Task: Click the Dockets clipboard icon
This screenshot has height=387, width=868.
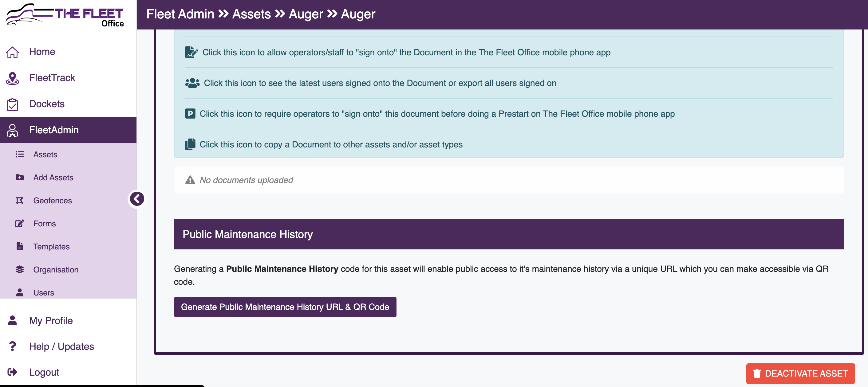Action: pyautogui.click(x=13, y=104)
